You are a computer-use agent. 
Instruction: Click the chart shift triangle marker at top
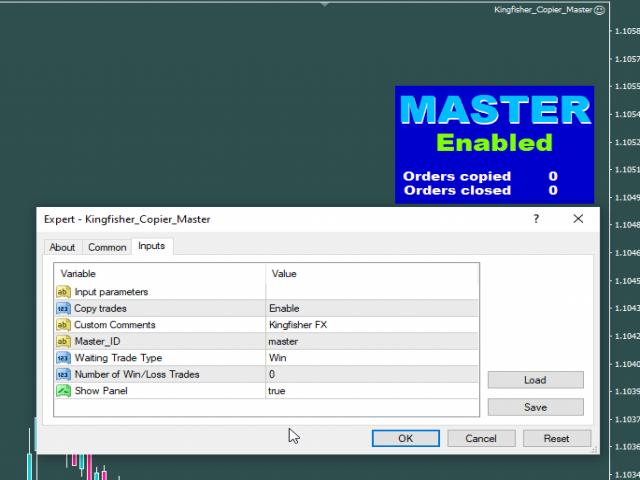324,4
